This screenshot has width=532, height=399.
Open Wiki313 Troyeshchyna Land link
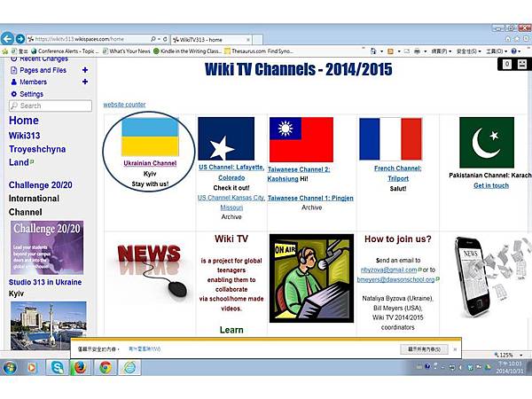pyautogui.click(x=37, y=149)
